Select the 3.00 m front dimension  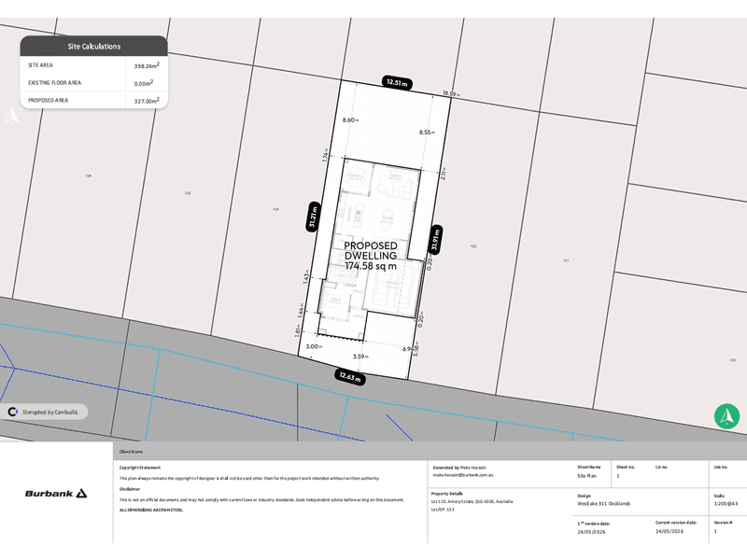tap(314, 346)
